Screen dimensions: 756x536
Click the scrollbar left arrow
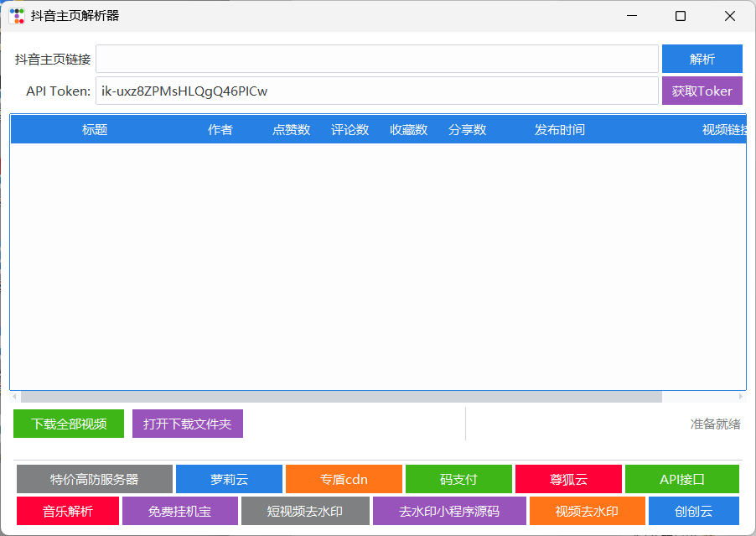click(14, 397)
